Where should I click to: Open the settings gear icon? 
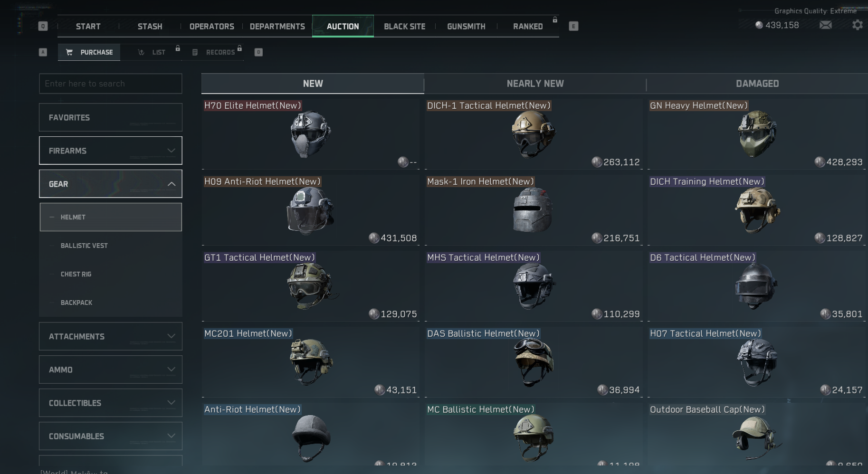point(857,25)
